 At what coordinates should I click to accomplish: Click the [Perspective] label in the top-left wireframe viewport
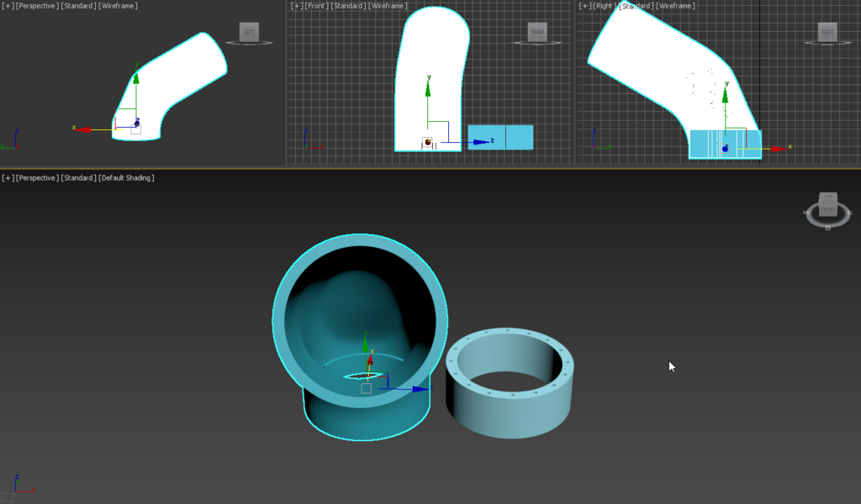(37, 6)
